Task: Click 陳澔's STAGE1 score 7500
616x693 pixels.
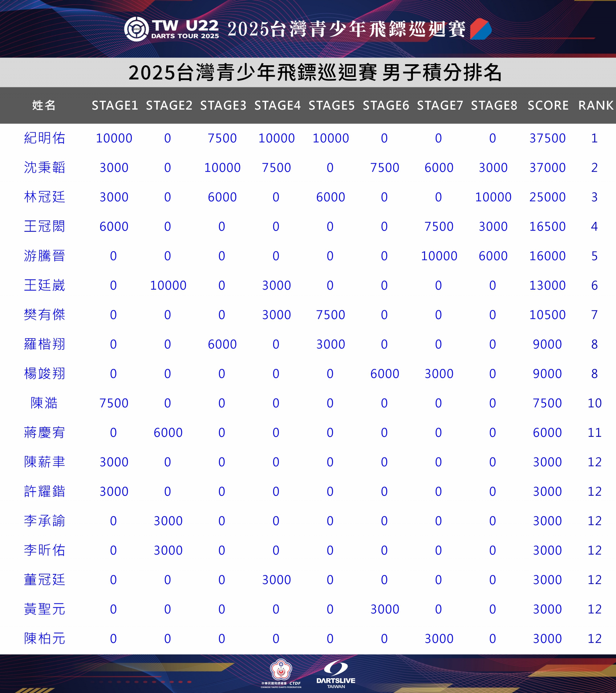Action: pyautogui.click(x=114, y=403)
